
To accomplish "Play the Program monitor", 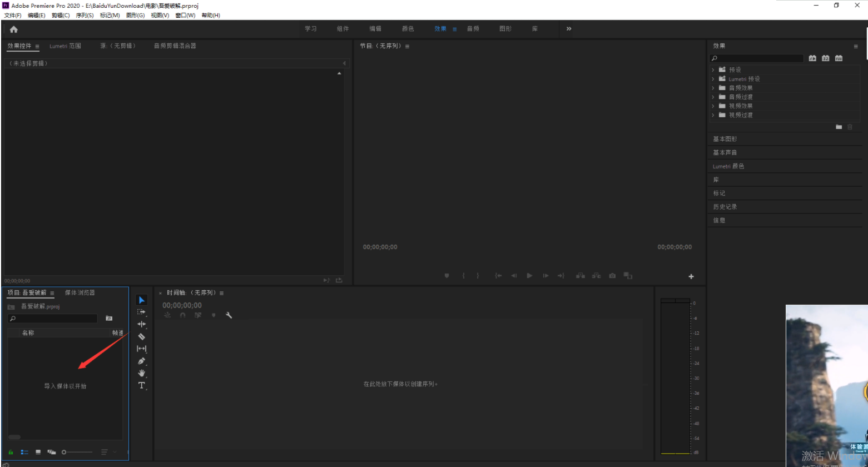I will tap(529, 276).
